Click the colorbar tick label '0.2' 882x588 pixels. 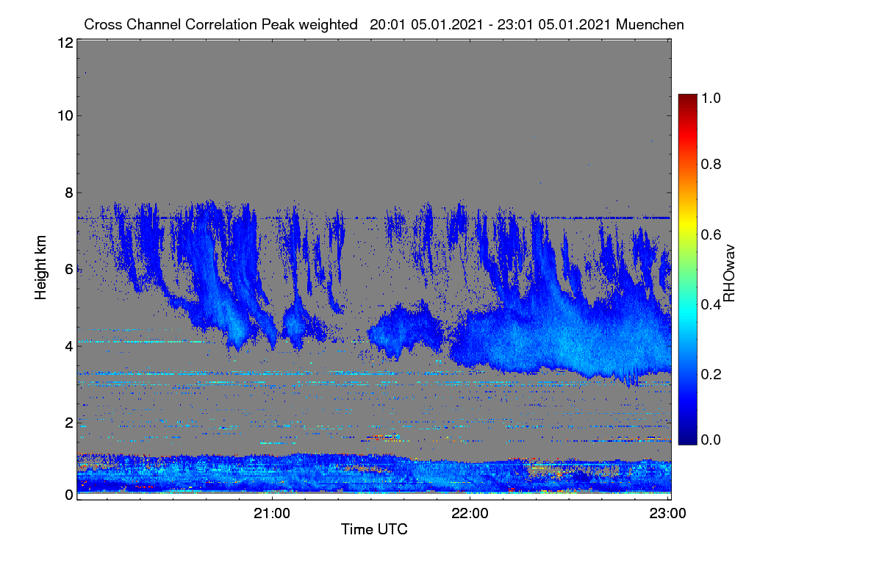[712, 373]
